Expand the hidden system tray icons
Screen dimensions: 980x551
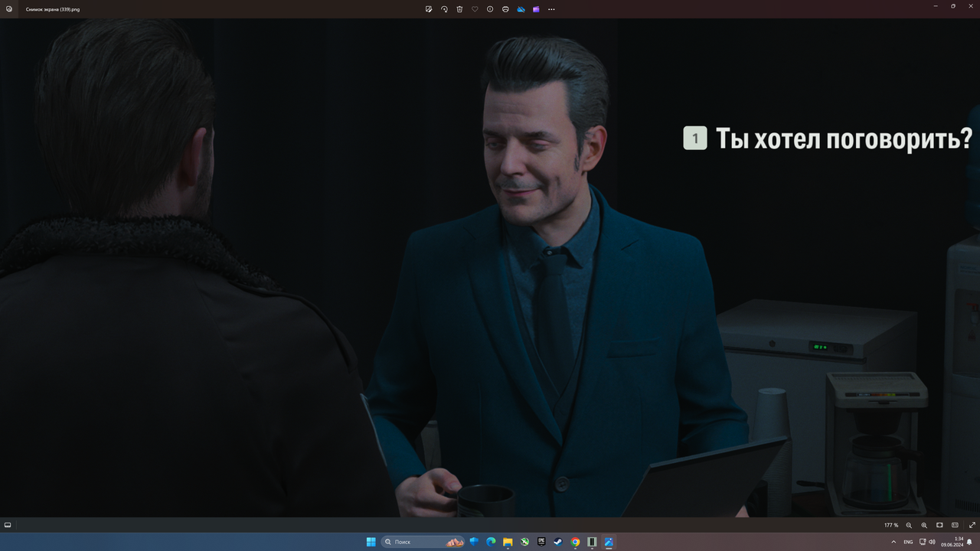coord(892,542)
